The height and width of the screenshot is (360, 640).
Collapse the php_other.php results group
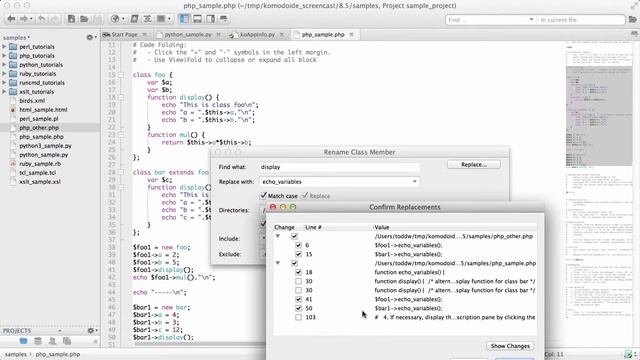278,236
